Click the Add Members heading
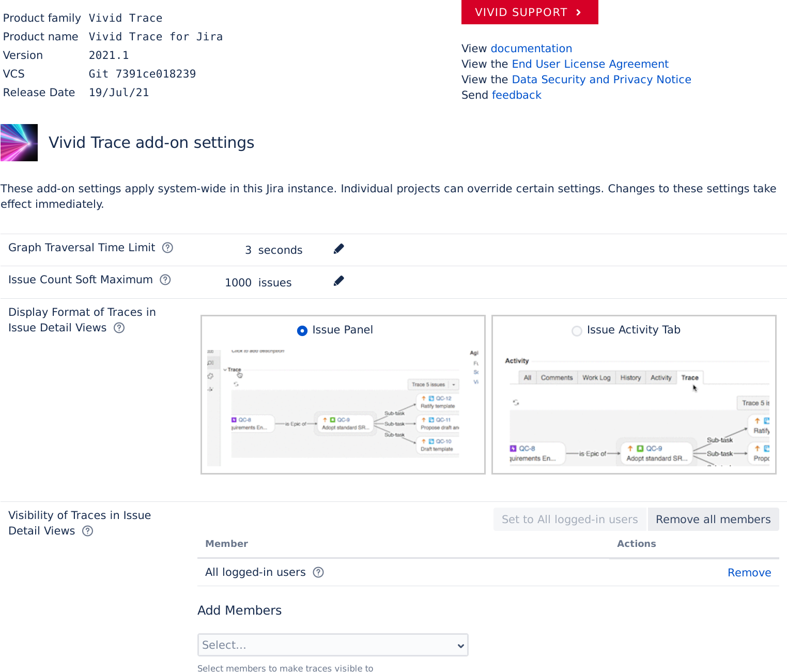Screen dimensions: 787x672 (239, 610)
